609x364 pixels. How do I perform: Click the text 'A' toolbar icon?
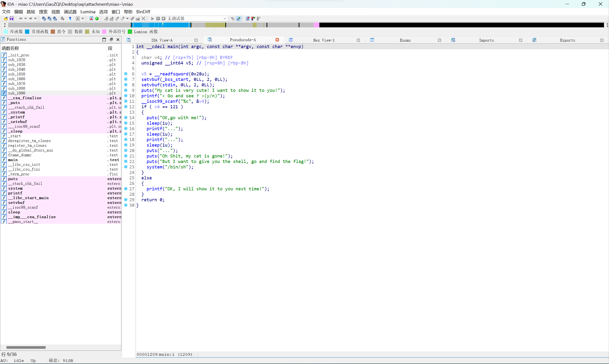coord(78,19)
